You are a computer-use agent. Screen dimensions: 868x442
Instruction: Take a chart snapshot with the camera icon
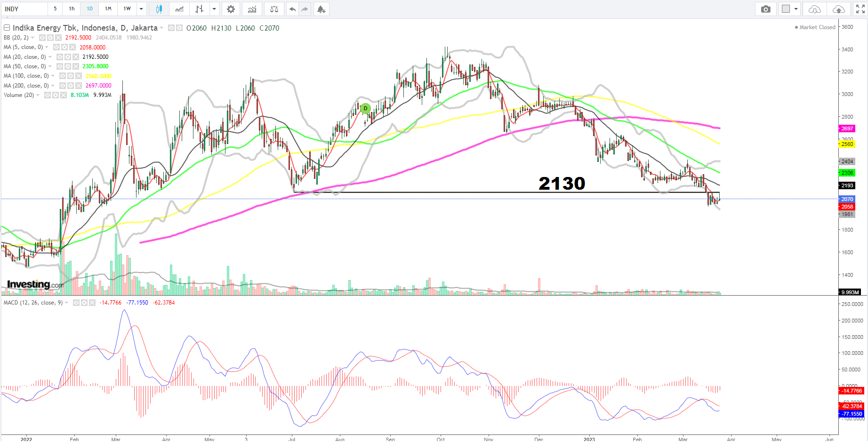tap(766, 9)
